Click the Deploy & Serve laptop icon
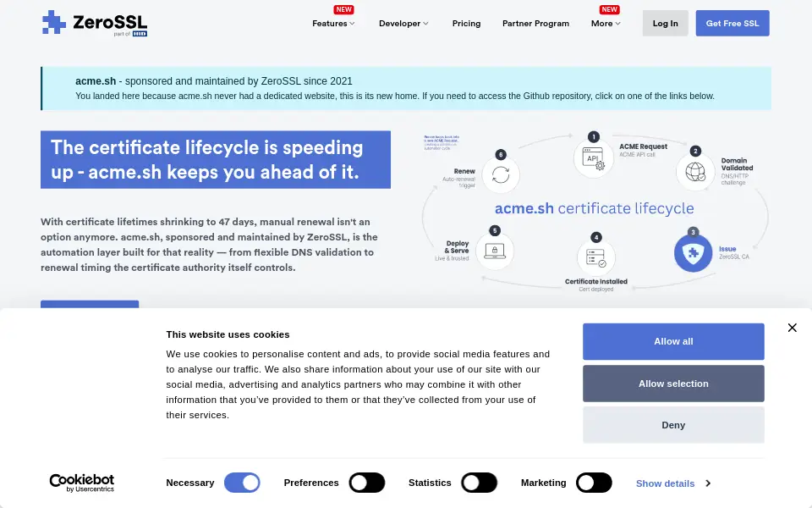This screenshot has width=812, height=508. click(x=495, y=251)
